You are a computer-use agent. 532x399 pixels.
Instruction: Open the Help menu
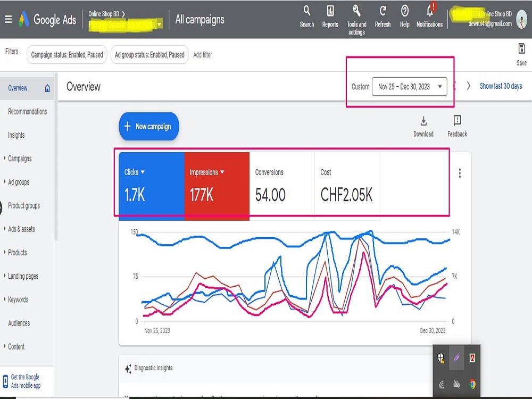tap(404, 16)
